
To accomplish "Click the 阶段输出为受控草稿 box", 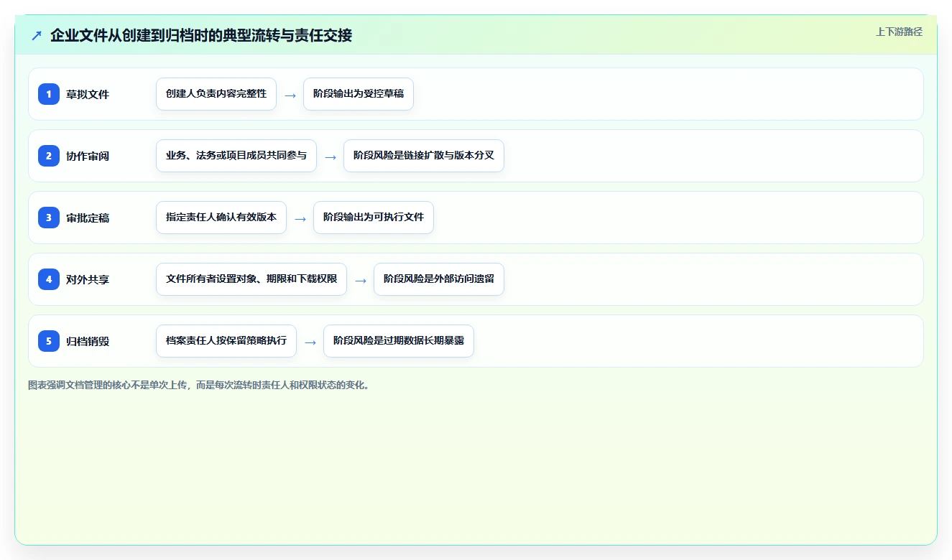I will click(x=359, y=94).
